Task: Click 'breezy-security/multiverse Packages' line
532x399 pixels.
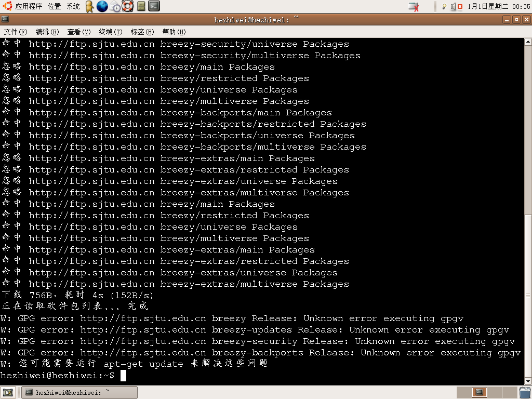Action: 181,55
